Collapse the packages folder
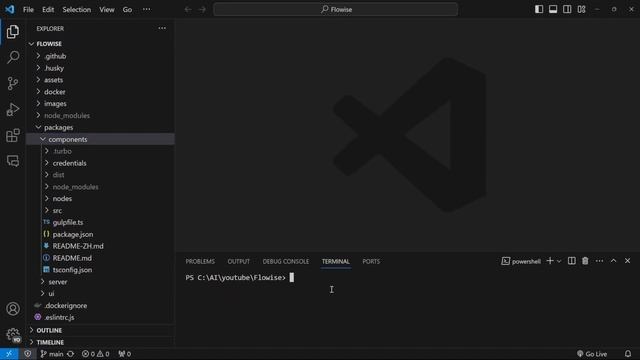Viewport: 640px width, 360px height. pos(101,127)
